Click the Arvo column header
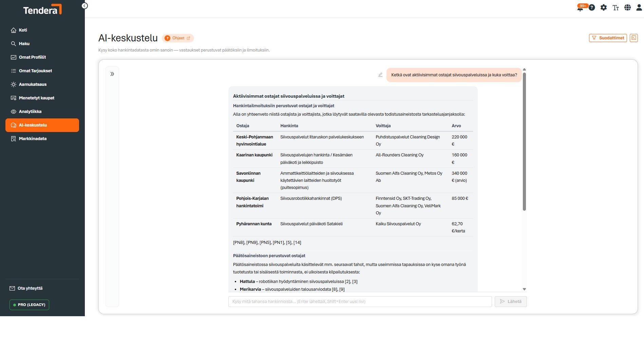The height and width of the screenshot is (362, 644). coord(456,126)
